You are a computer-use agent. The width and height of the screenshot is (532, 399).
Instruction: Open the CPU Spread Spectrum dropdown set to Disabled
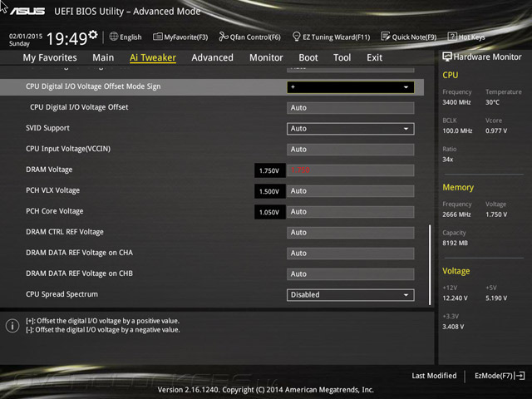click(351, 295)
